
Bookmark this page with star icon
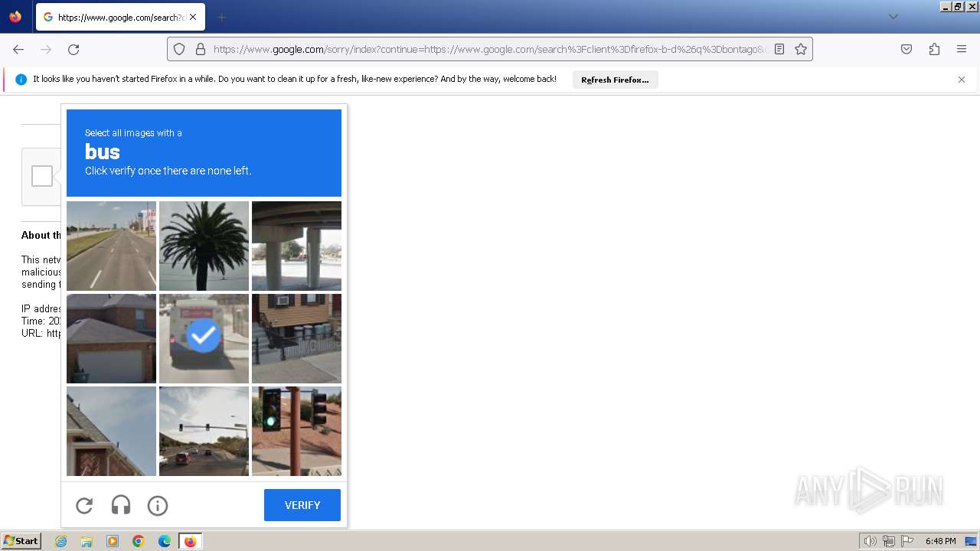click(801, 49)
